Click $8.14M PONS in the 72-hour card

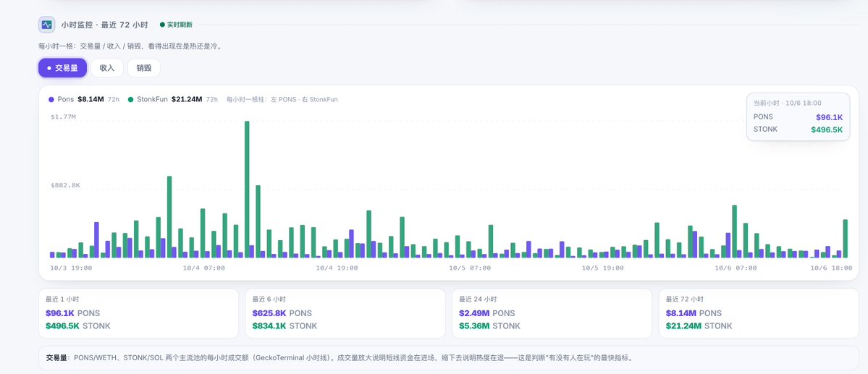coord(694,313)
